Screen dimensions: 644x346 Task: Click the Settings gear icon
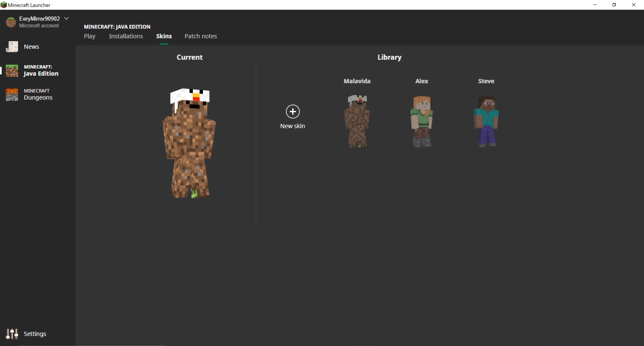12,333
